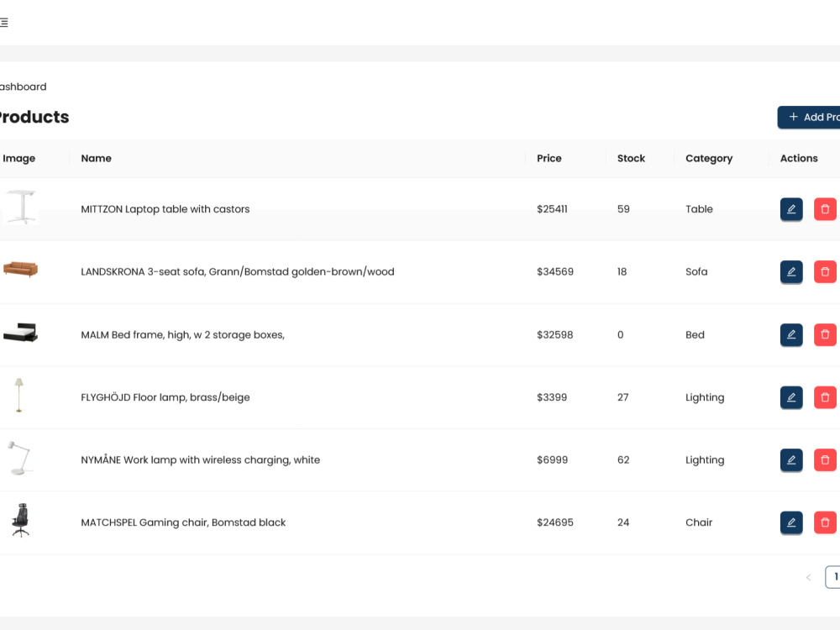Edit the MITTZON Laptop table product
Screen dimensions: 840x630
(x=791, y=209)
